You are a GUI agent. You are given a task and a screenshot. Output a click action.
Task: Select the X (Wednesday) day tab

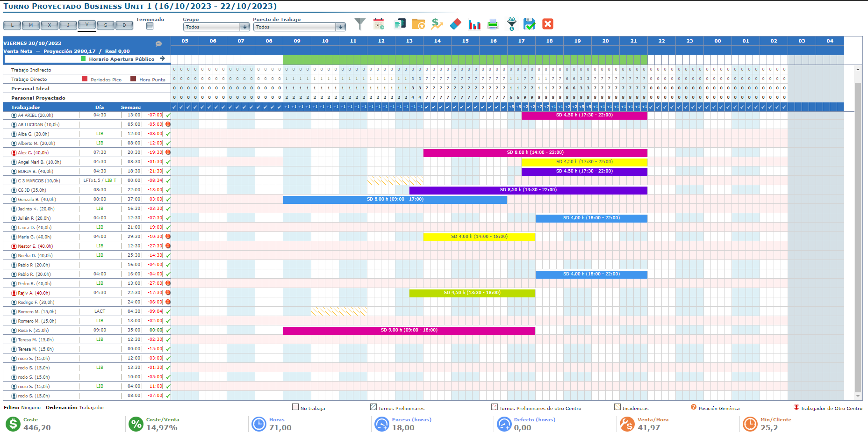tap(50, 25)
